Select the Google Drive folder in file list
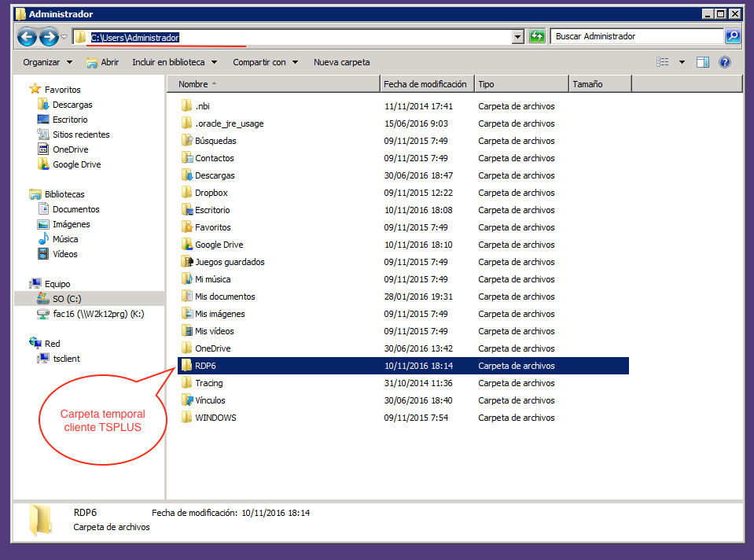Image resolution: width=754 pixels, height=560 pixels. pos(219,245)
